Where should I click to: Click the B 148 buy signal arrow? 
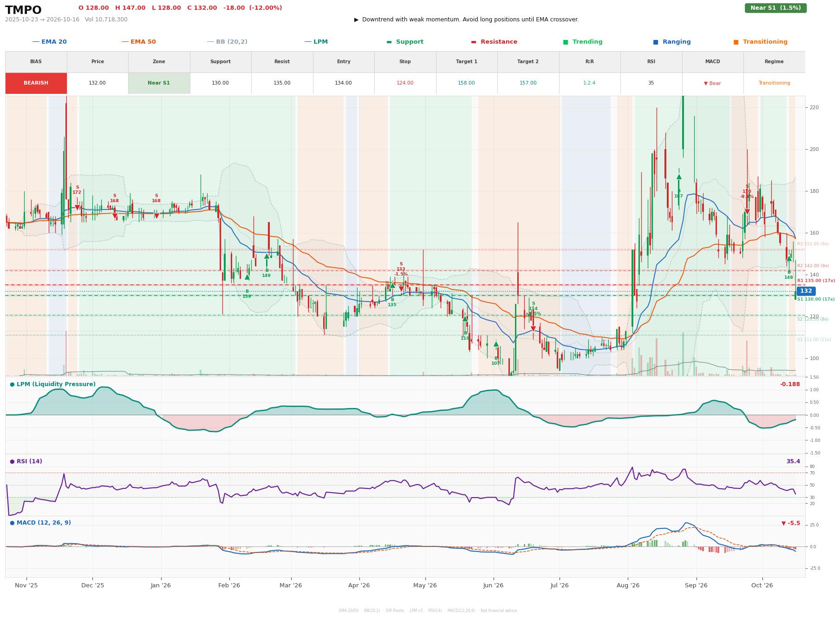(788, 258)
